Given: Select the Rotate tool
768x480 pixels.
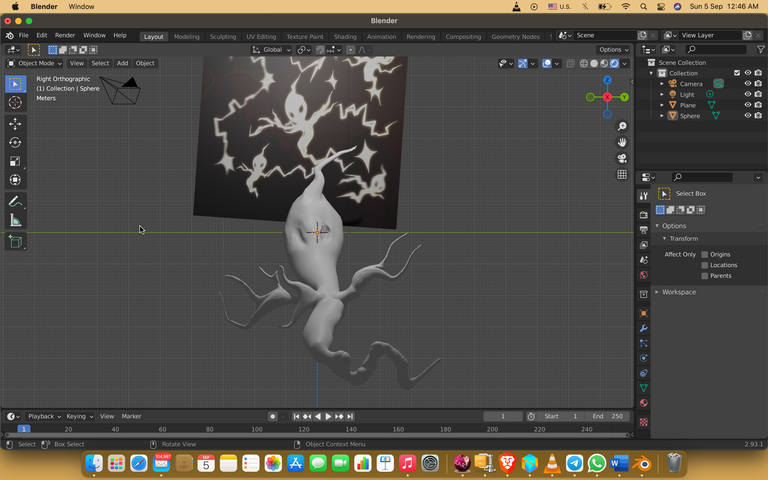Looking at the screenshot, I should (15, 143).
